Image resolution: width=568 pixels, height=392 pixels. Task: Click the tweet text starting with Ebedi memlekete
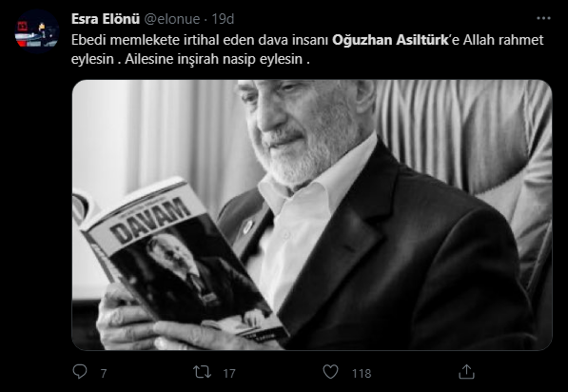click(307, 49)
